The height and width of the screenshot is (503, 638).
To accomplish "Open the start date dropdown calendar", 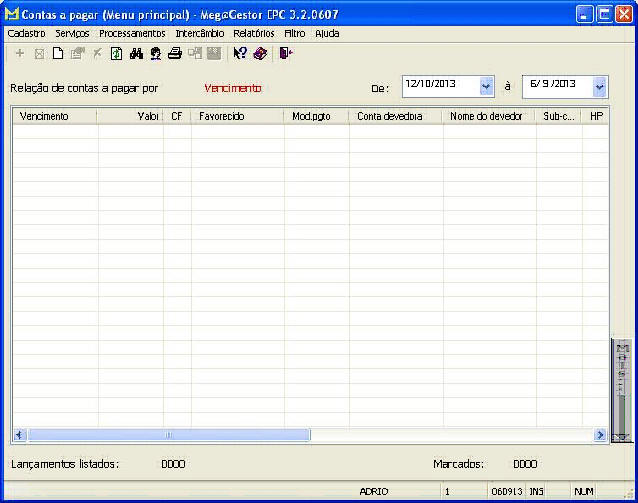I will click(487, 87).
